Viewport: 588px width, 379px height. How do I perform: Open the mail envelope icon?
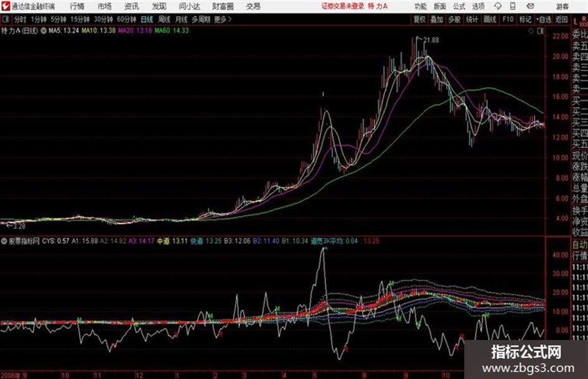coord(530,6)
